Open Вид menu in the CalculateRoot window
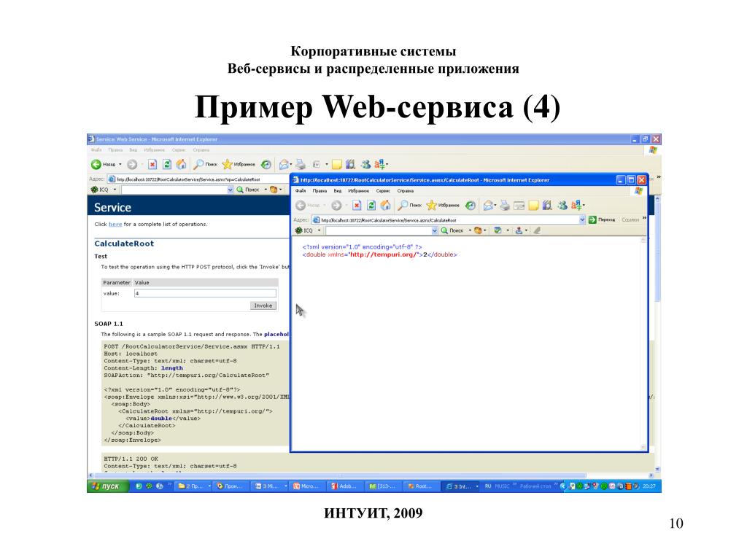 point(337,191)
